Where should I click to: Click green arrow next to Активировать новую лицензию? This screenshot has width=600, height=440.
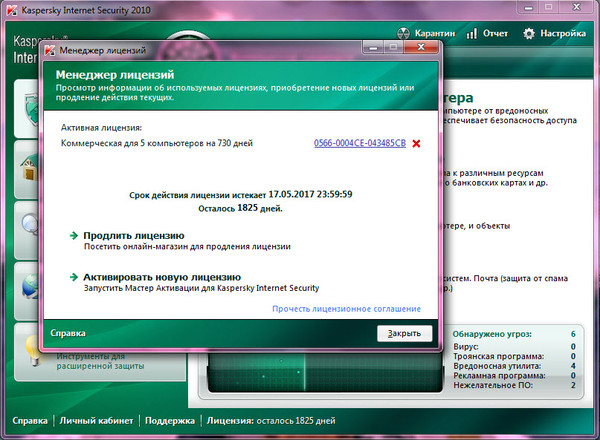(x=73, y=277)
